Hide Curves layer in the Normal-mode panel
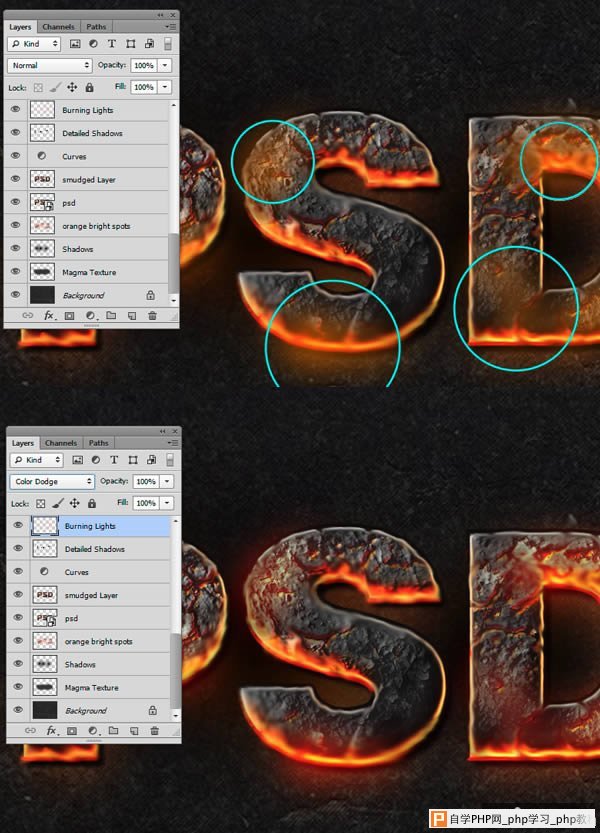 (15, 156)
